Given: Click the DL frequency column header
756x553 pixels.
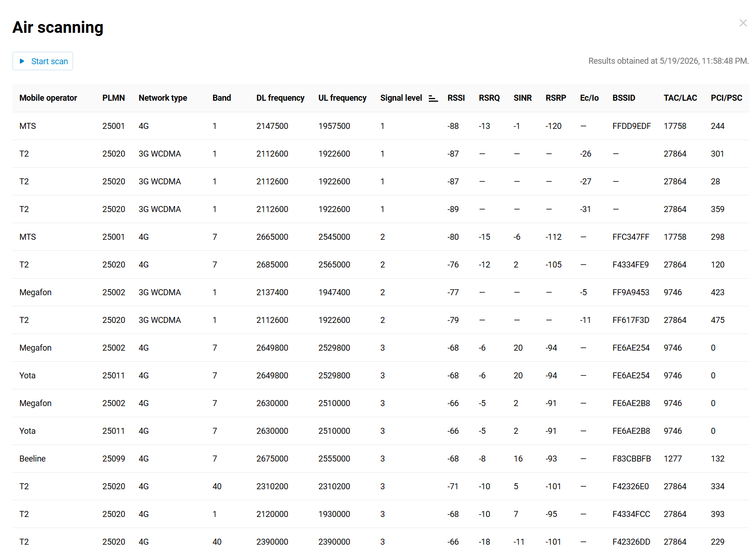Looking at the screenshot, I should point(280,98).
